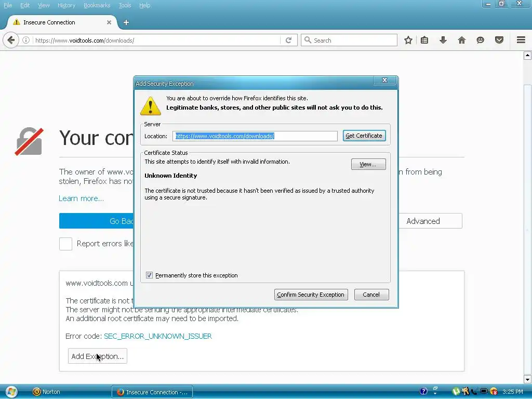Open a new tab with the plus icon
This screenshot has height=399, width=532.
[126, 22]
